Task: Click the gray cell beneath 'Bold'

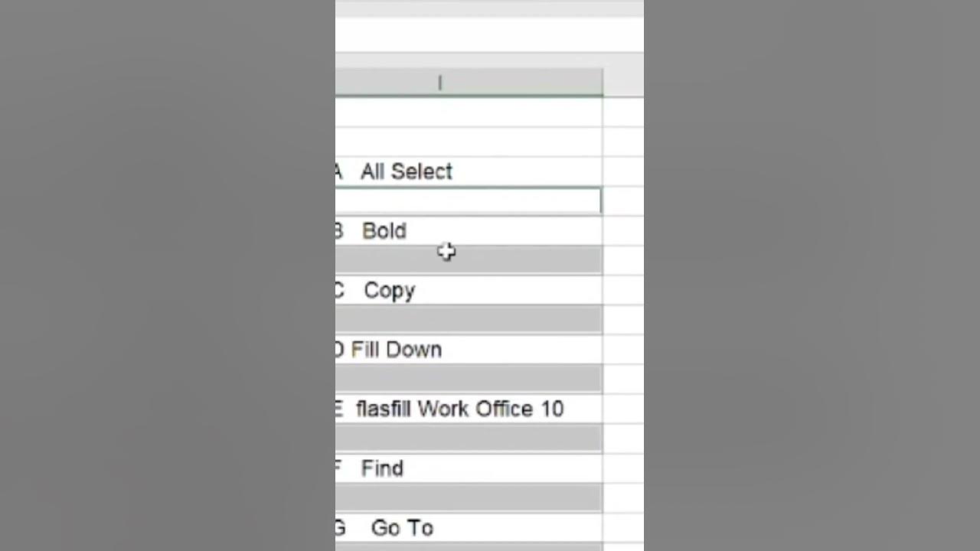Action: 467,260
